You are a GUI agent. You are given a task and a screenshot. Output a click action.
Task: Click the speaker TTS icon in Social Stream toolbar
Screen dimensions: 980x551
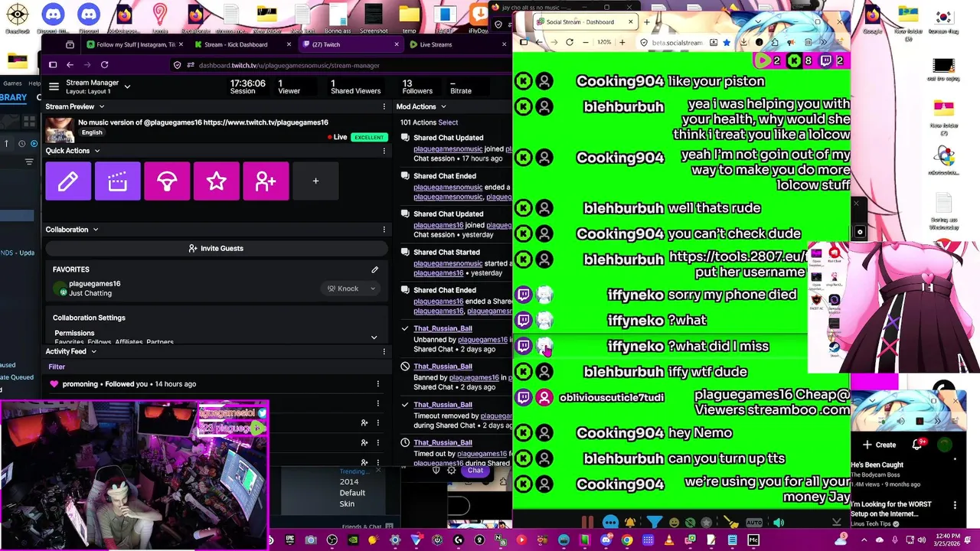(x=779, y=523)
